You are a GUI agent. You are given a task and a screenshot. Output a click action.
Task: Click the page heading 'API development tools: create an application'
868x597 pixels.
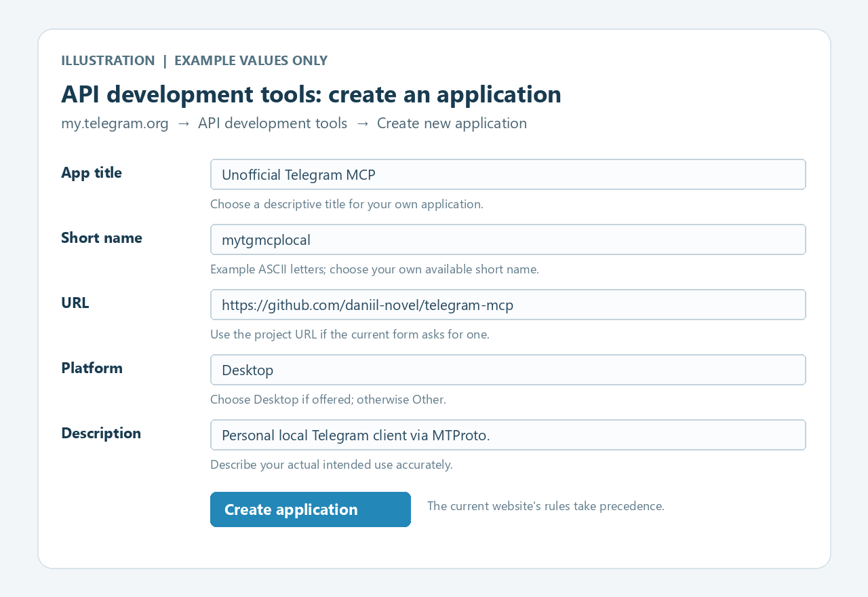(x=311, y=94)
